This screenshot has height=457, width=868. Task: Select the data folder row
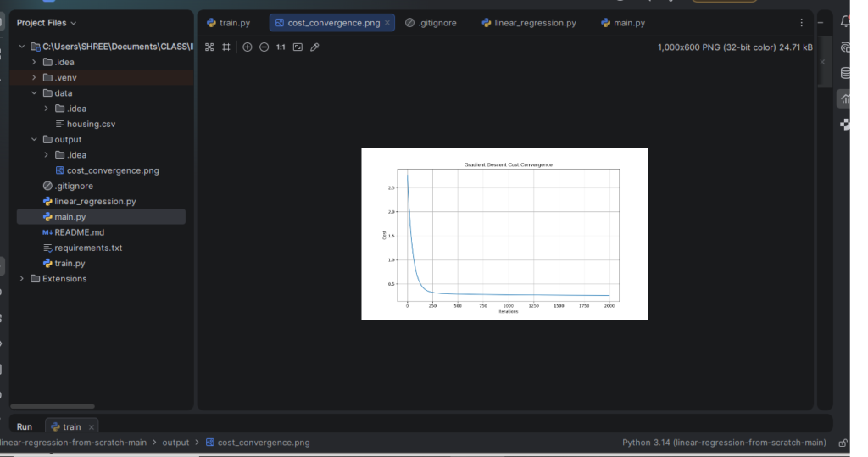[102, 93]
